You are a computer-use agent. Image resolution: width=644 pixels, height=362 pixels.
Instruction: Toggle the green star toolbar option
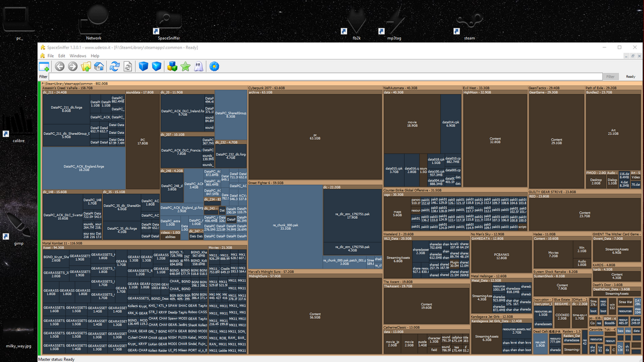point(186,66)
